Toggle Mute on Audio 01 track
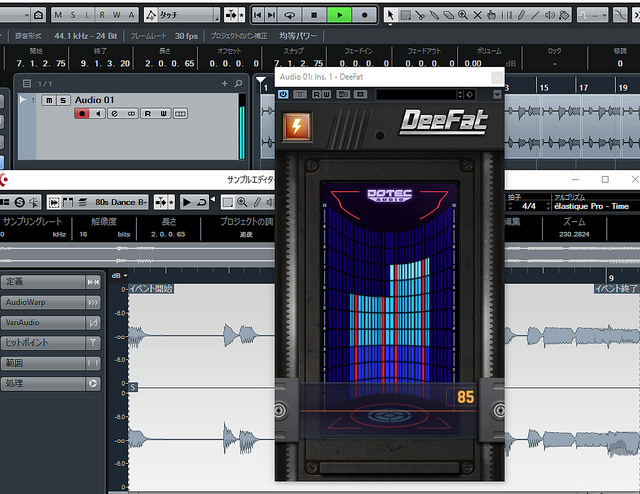This screenshot has width=640, height=494. click(x=49, y=100)
